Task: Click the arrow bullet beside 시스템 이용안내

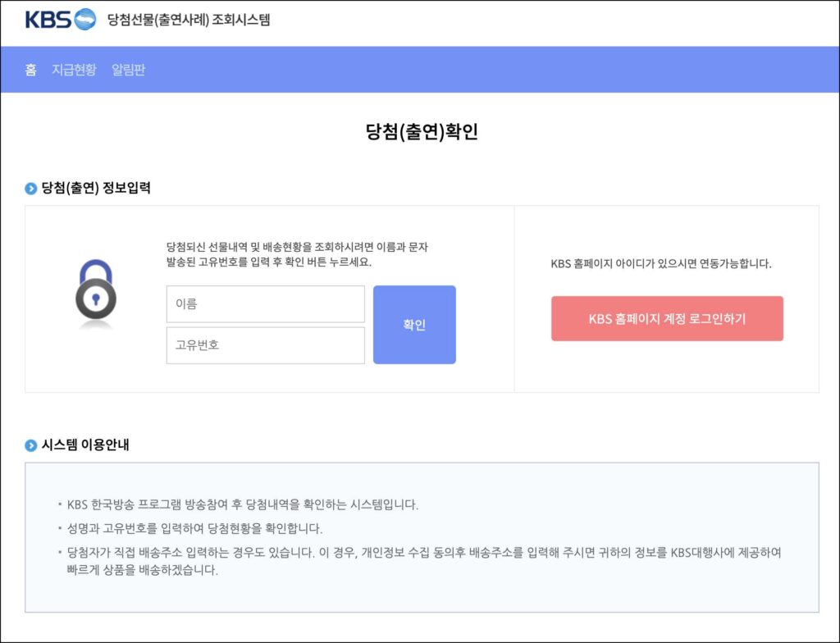Action: coord(31,445)
